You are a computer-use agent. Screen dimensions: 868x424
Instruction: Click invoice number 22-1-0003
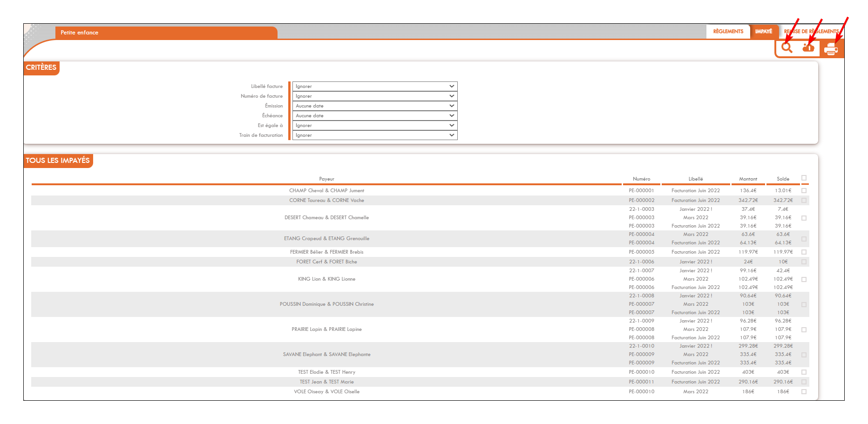tap(641, 209)
